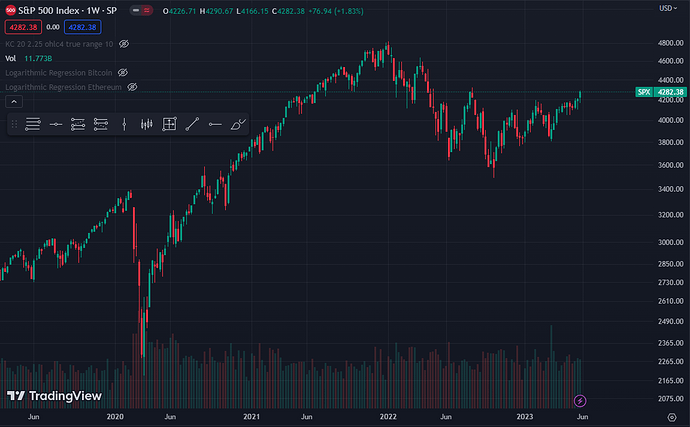Click the blue buy price 4282.38 button
Viewport: 690px width, 427px height.
[82, 27]
